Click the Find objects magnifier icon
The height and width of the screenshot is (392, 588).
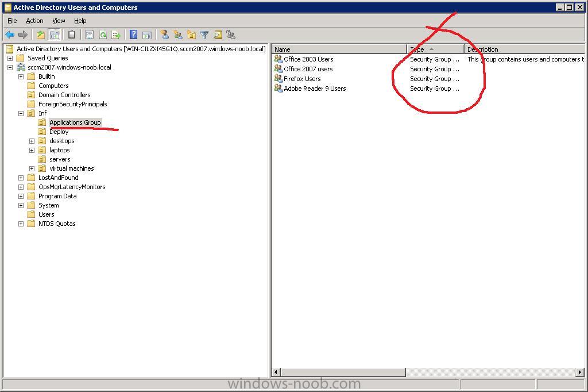coord(218,35)
